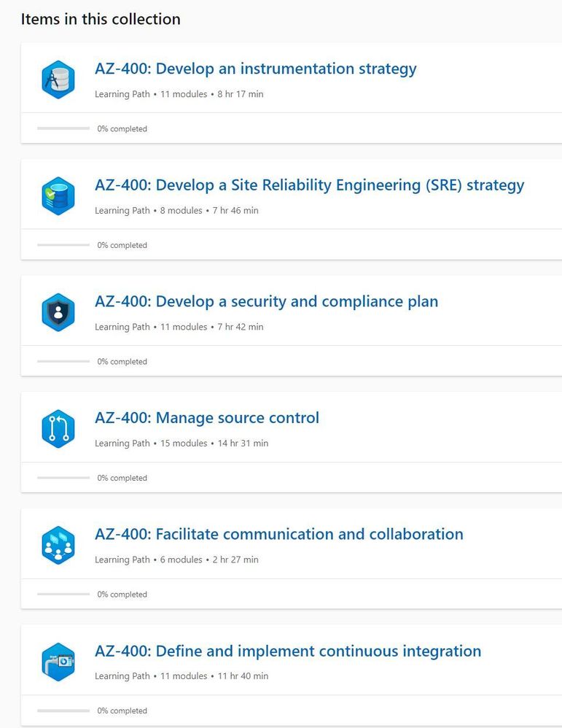Click '8 modules • 7 hr 46 min' text

coord(209,211)
